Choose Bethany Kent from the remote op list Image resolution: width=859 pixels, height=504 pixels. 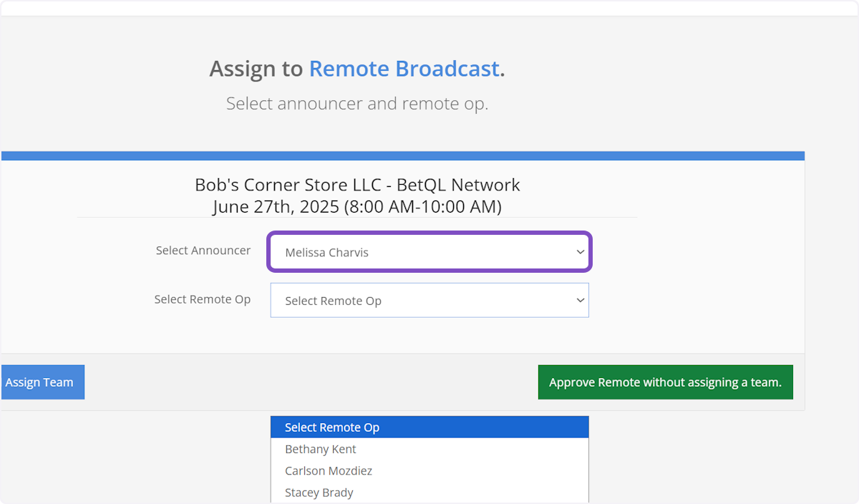[321, 450]
